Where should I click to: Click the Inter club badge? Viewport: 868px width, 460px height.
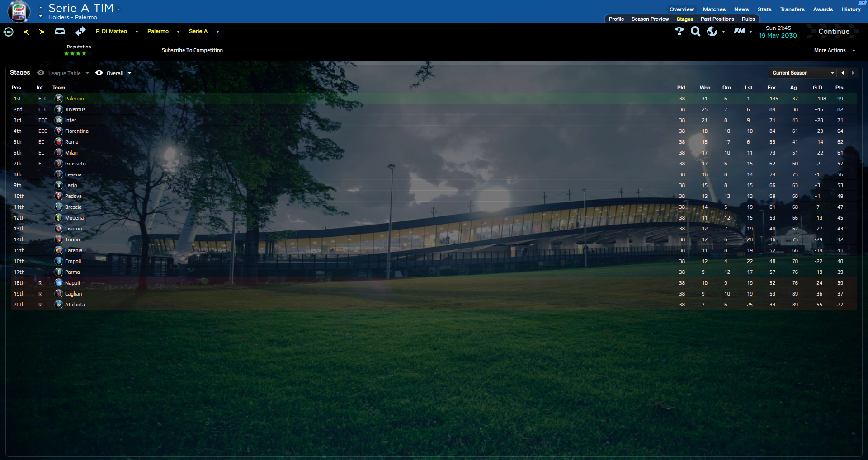59,120
